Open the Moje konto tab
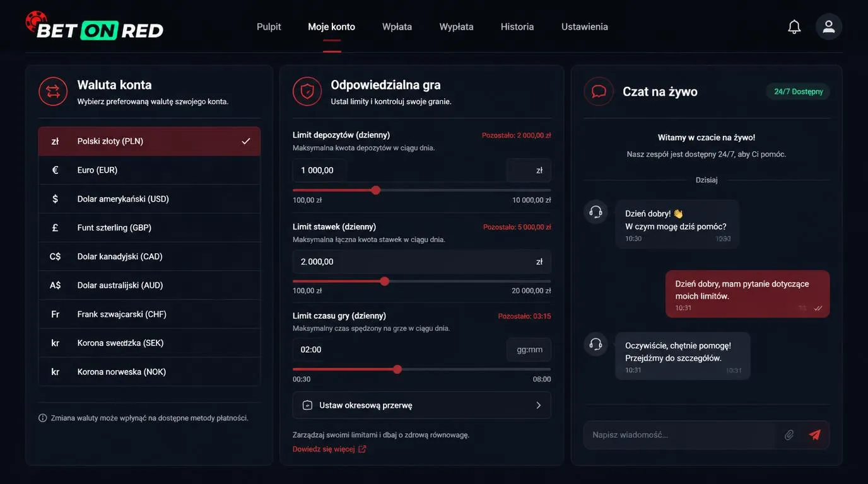The width and height of the screenshot is (868, 484). pos(332,26)
